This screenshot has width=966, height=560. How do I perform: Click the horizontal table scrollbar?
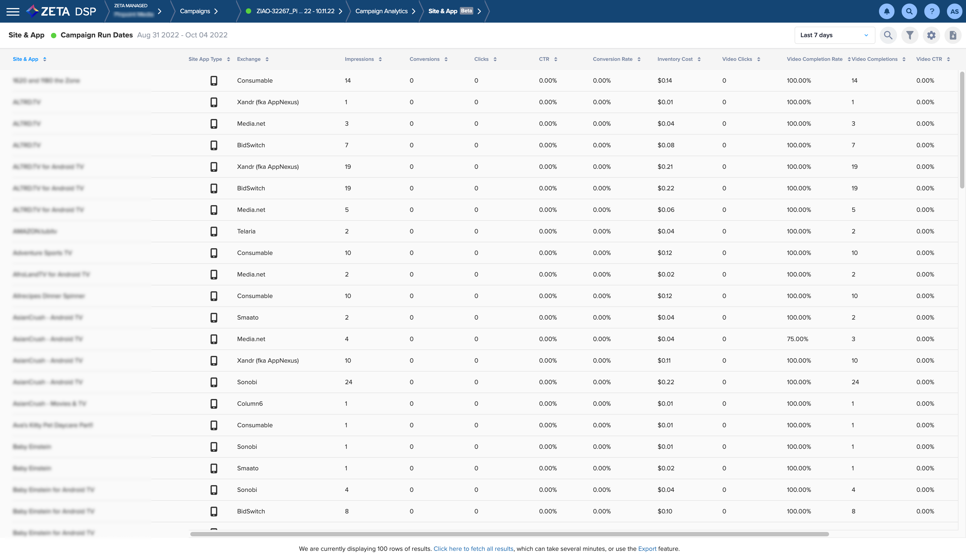tap(509, 534)
